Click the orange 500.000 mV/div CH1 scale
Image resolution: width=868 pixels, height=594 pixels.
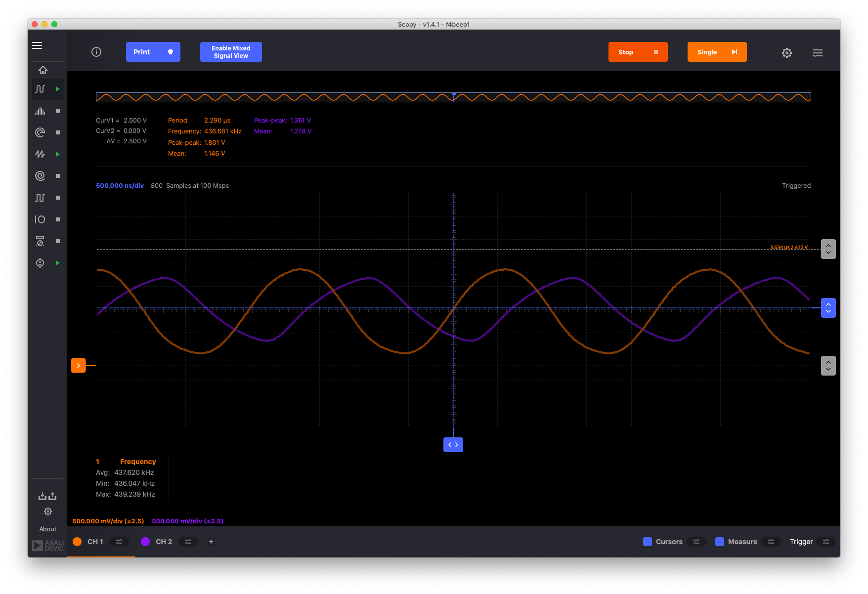tap(108, 521)
